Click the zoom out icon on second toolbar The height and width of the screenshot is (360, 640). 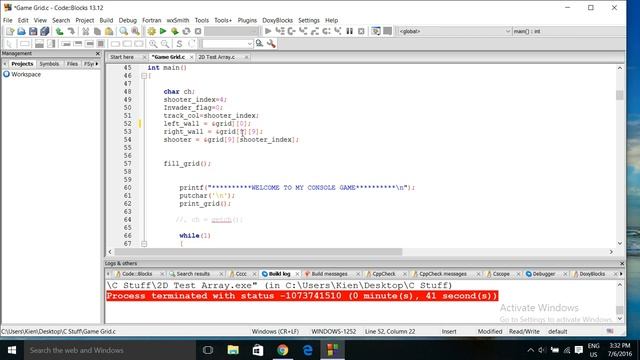click(165, 44)
